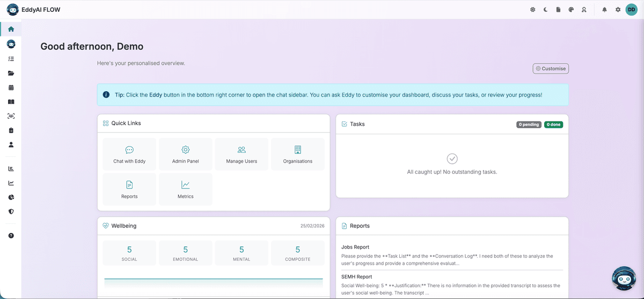The height and width of the screenshot is (299, 644).
Task: Open Chat with Eddy quick link
Action: click(129, 155)
